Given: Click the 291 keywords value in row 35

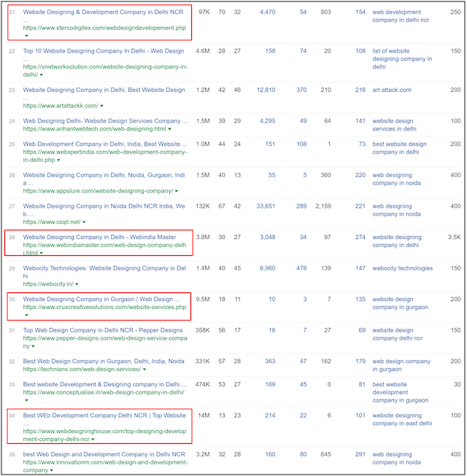Looking at the screenshot, I should (360, 454).
